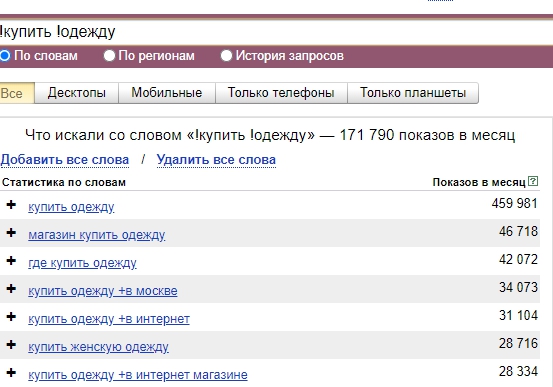
Task: Click the impressions value 42 072
Action: coord(518,260)
